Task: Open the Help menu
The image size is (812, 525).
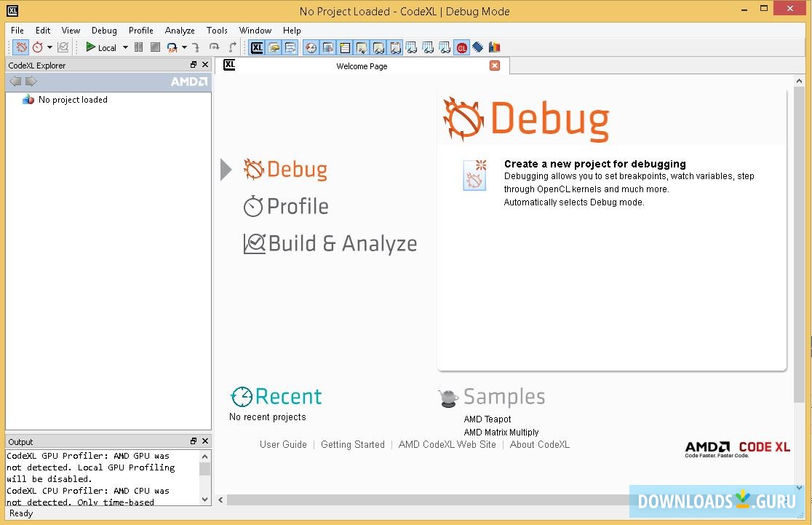Action: pos(292,31)
